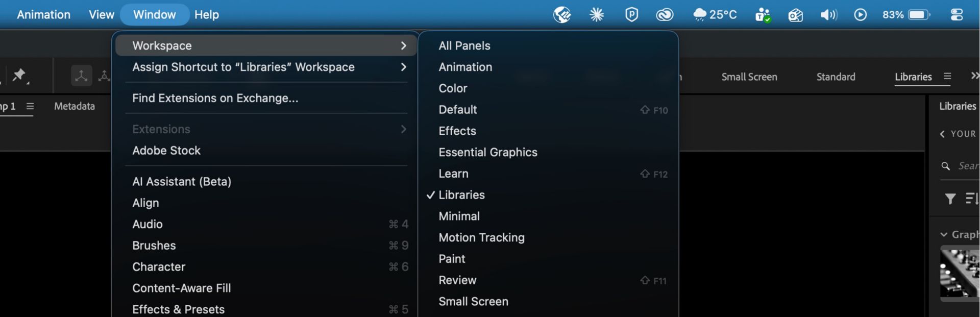Expand the Workspace submenu arrow
Viewport: 980px width, 317px height.
(x=403, y=45)
